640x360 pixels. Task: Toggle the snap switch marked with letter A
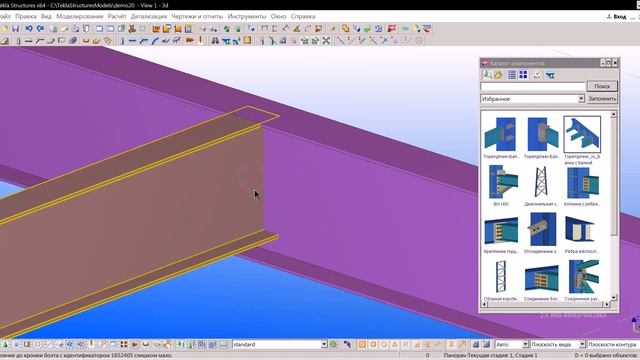pos(395,344)
